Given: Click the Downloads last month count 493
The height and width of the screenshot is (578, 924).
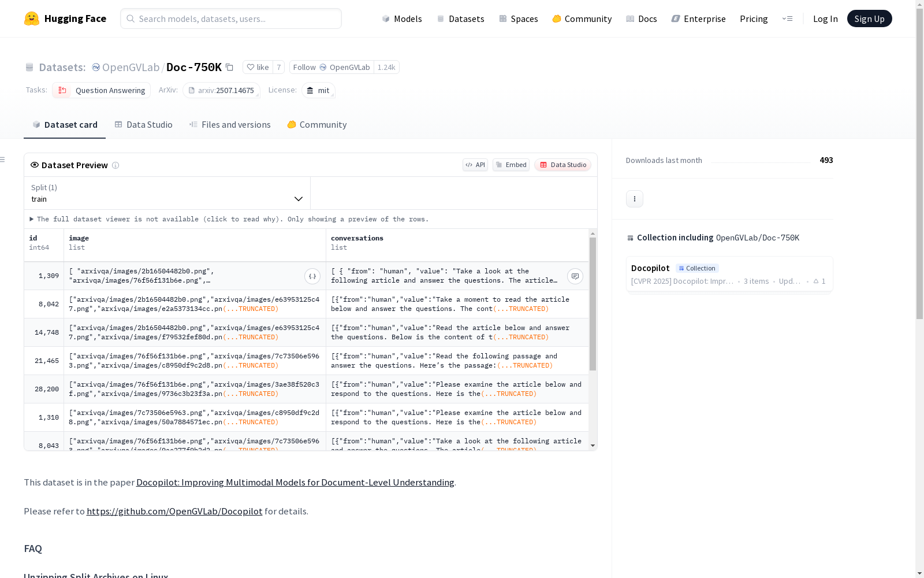Looking at the screenshot, I should (826, 160).
